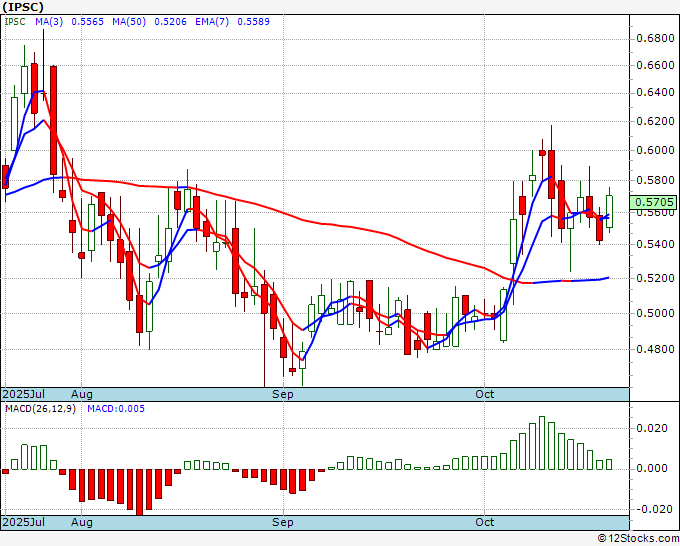Image resolution: width=680 pixels, height=546 pixels.
Task: Click the 0.6800 price axis label
Action: click(x=655, y=39)
